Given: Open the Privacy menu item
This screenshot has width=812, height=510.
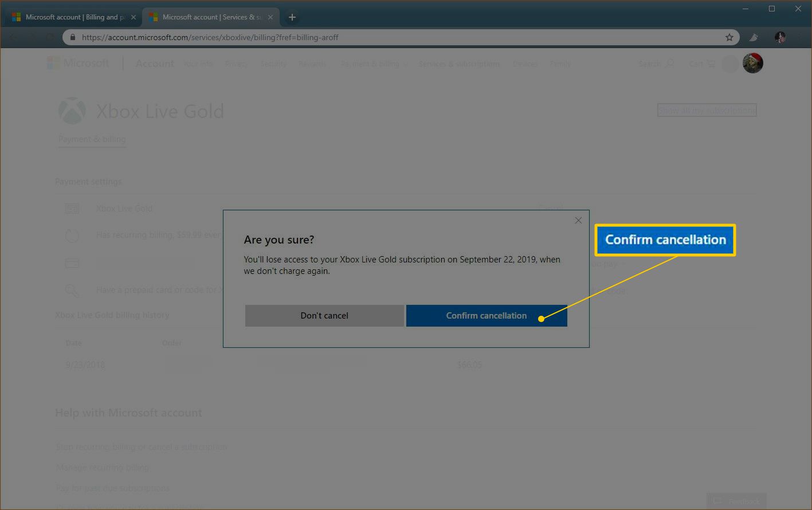Looking at the screenshot, I should [237, 64].
